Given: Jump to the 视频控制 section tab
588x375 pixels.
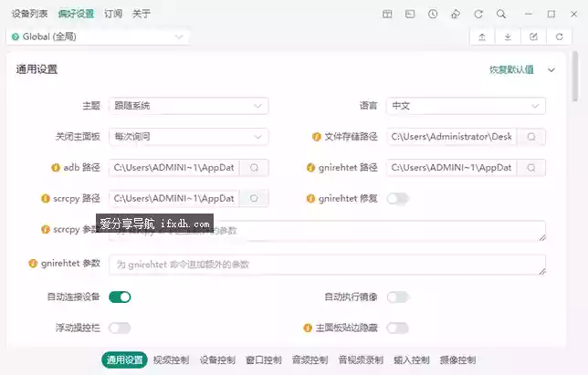Looking at the screenshot, I should pyautogui.click(x=171, y=360).
